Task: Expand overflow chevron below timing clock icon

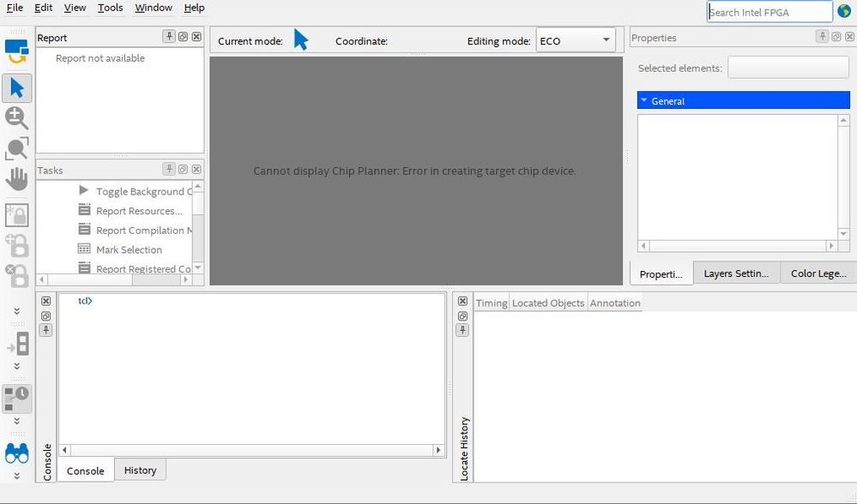Action: (x=17, y=421)
